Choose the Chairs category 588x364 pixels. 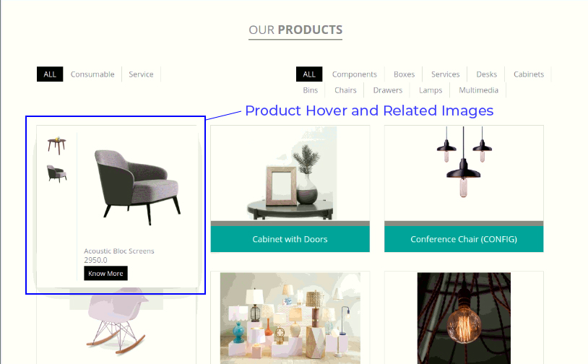point(345,90)
